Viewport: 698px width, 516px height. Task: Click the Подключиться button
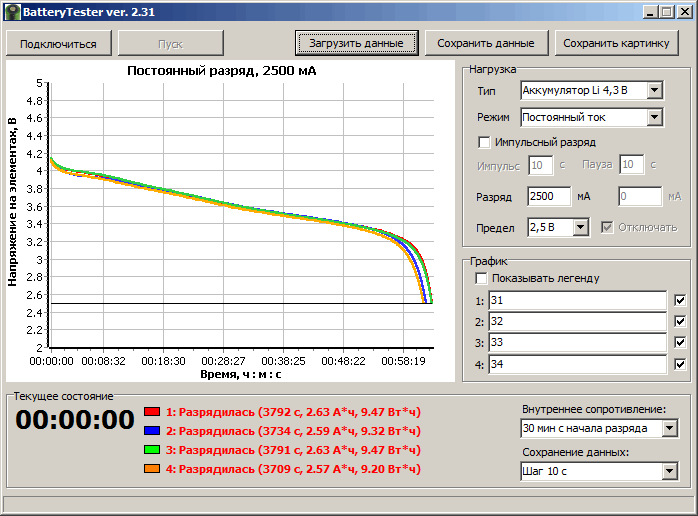click(58, 44)
